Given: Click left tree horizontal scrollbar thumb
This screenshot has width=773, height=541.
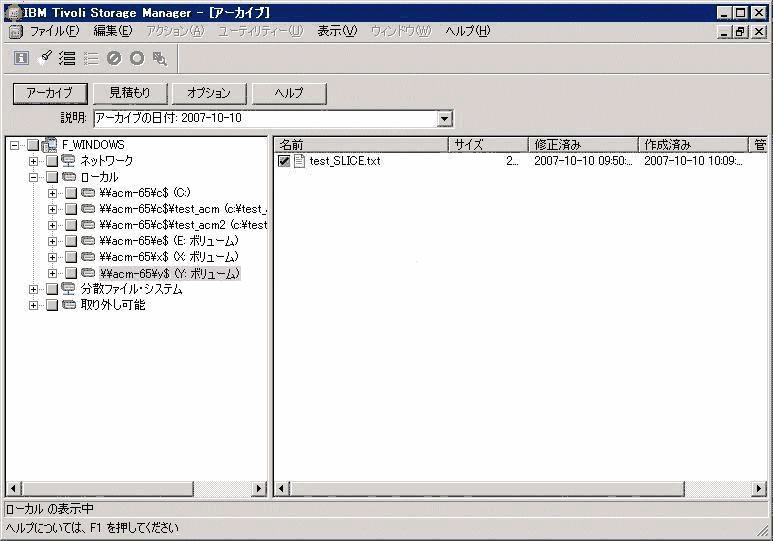Looking at the screenshot, I should pyautogui.click(x=107, y=489).
